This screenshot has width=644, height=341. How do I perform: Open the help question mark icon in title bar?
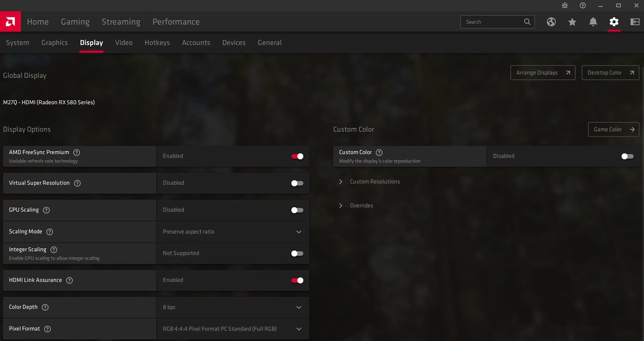click(x=583, y=5)
